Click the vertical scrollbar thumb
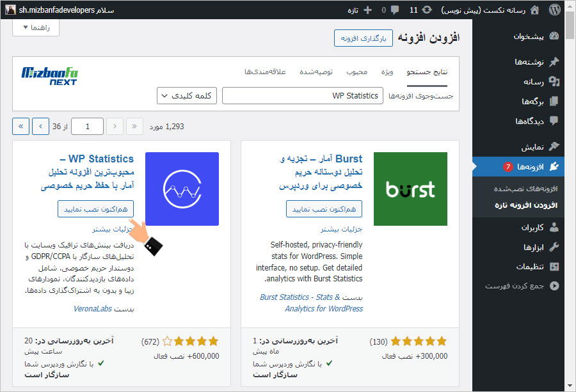Screen dimensions: 576x392 click(x=570, y=24)
